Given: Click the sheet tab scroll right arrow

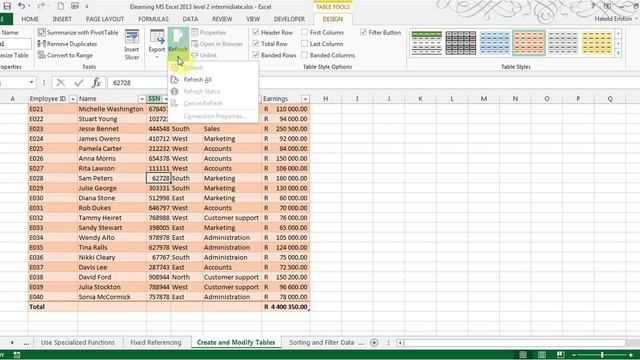Looking at the screenshot, I should (x=12, y=342).
